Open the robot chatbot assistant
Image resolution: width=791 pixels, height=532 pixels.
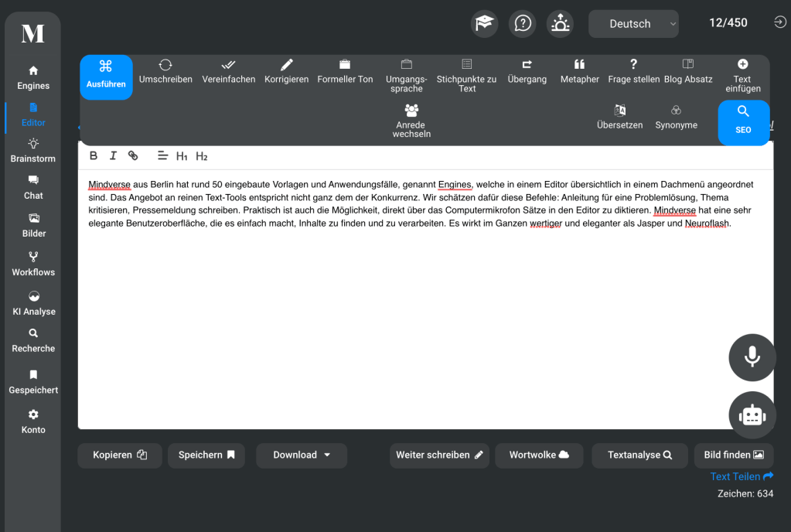pyautogui.click(x=752, y=415)
